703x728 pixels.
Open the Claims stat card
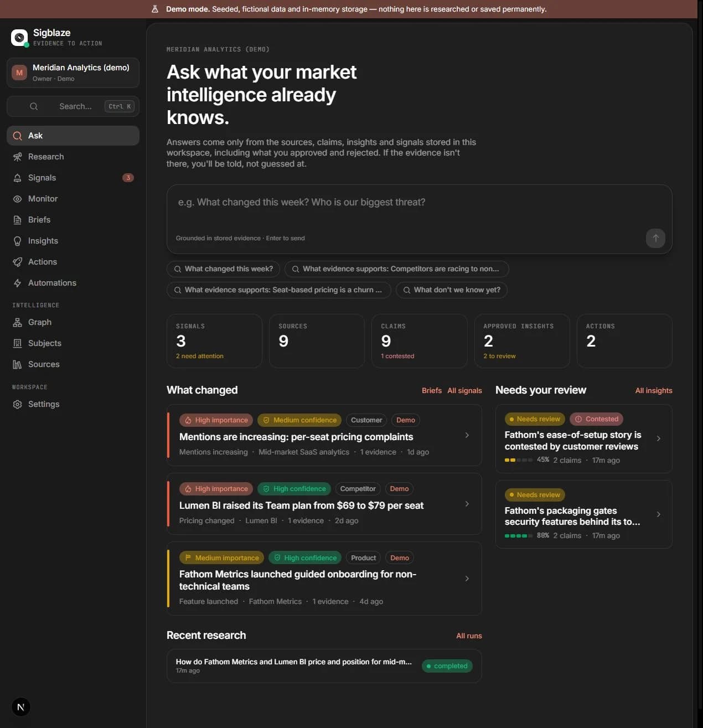click(420, 341)
